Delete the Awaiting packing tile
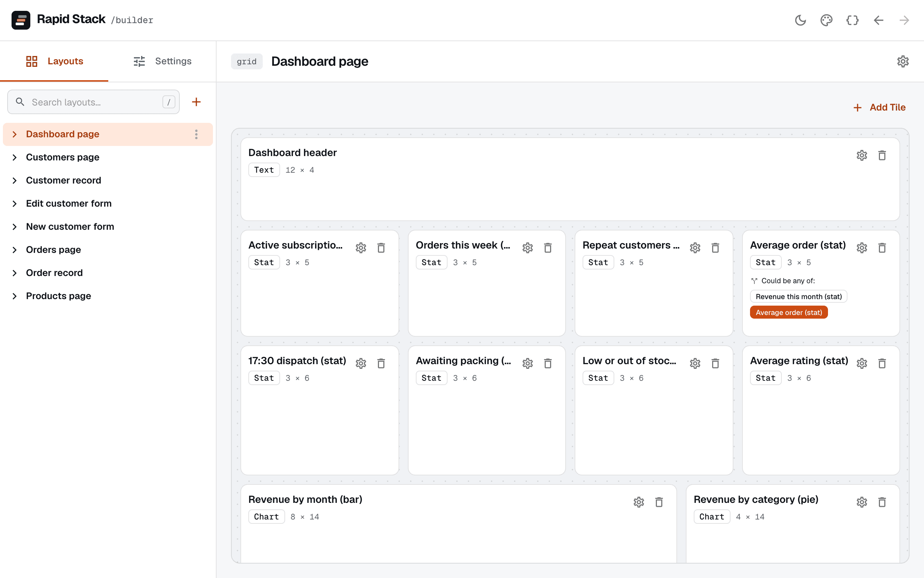This screenshot has height=578, width=924. [548, 363]
